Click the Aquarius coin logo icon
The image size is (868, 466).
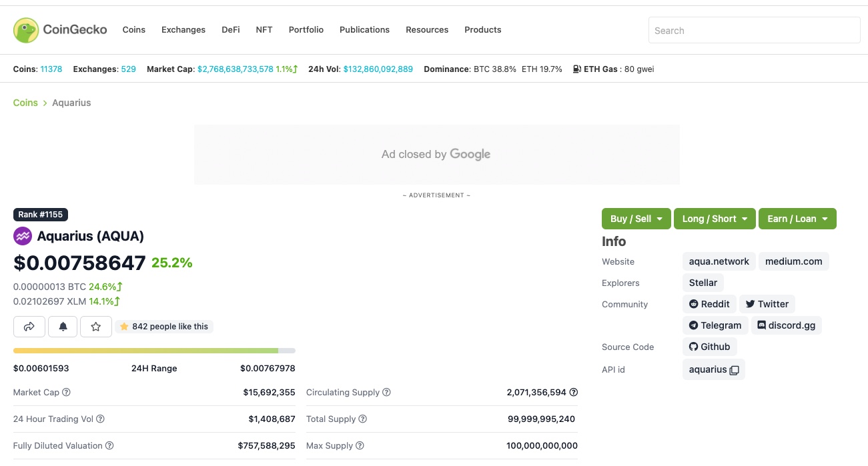(23, 236)
